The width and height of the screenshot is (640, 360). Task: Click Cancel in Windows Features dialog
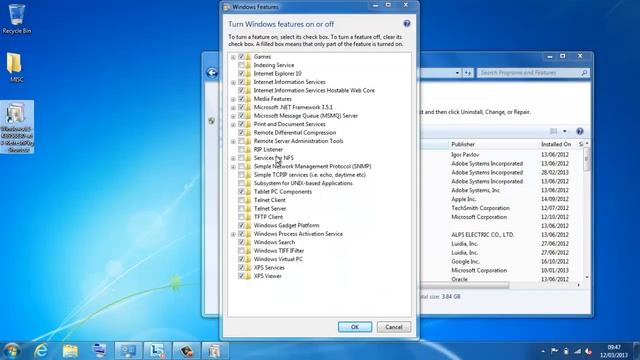(393, 327)
